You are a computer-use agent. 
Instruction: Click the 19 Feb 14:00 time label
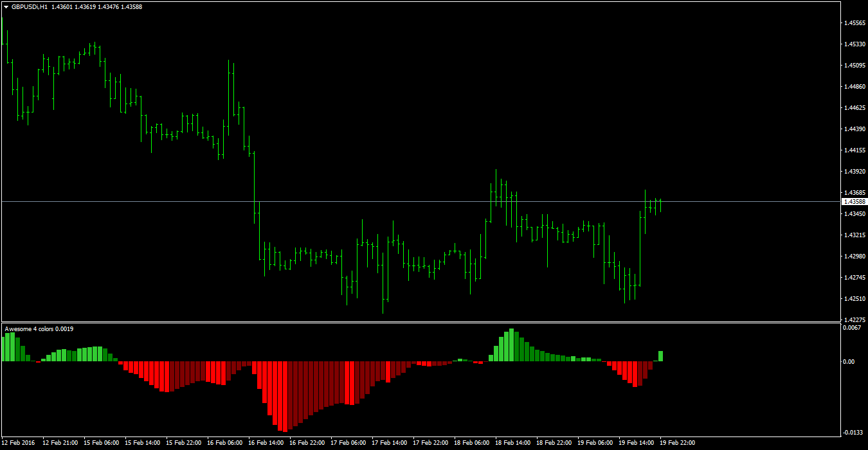(x=637, y=443)
